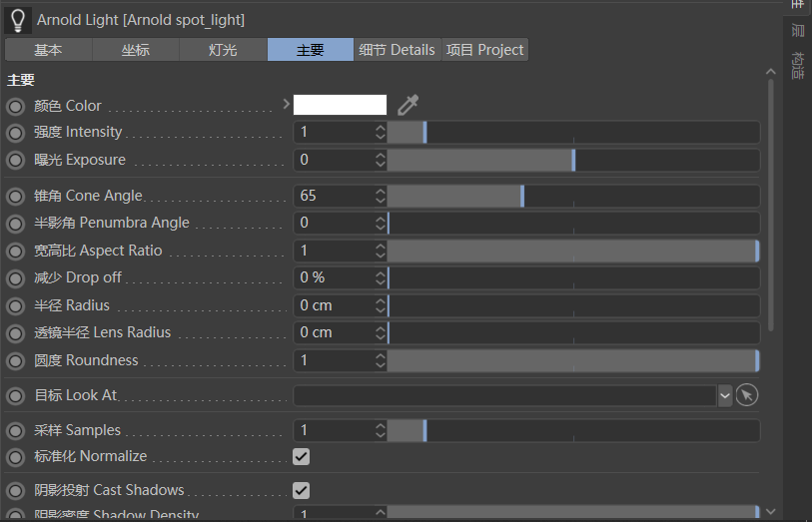Click the color eyedropper picker icon
The width and height of the screenshot is (812, 522).
pos(408,105)
